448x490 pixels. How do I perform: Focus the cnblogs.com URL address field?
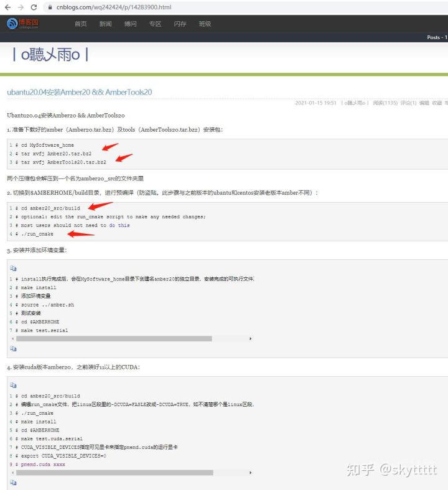tap(114, 7)
